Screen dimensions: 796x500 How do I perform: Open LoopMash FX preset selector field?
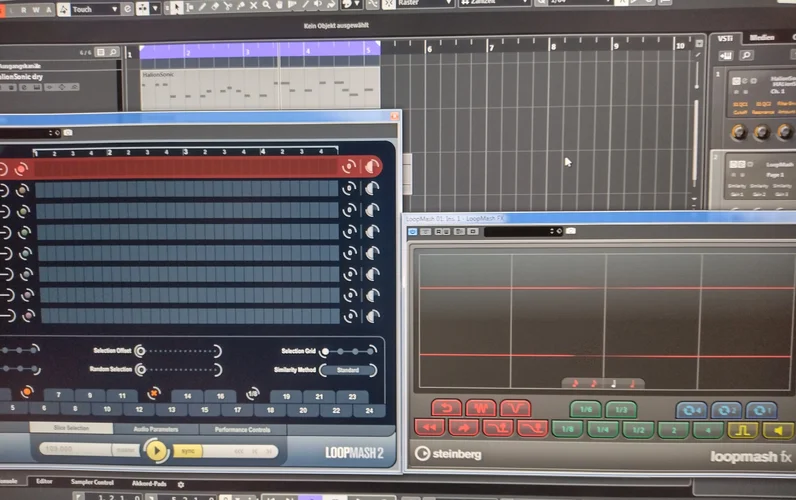click(523, 231)
